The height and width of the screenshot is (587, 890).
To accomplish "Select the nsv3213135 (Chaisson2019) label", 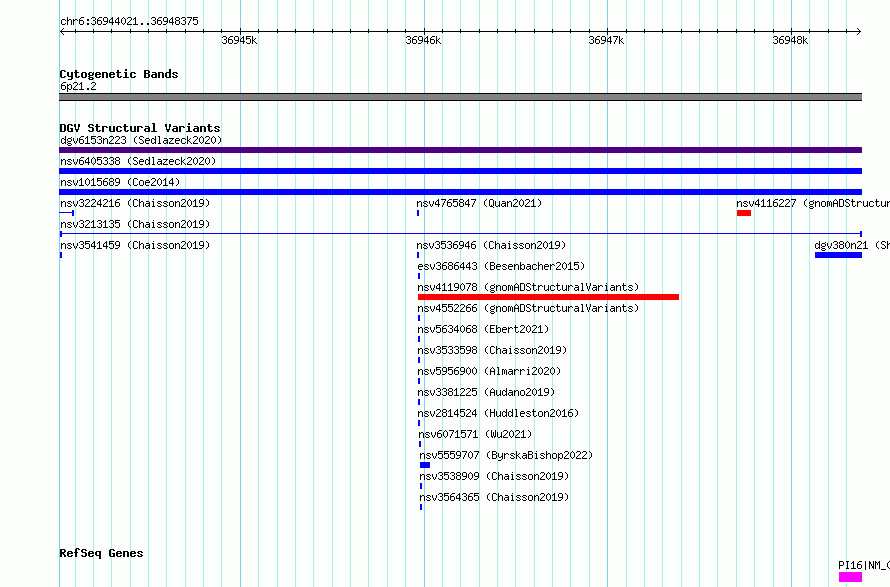I will coord(135,224).
